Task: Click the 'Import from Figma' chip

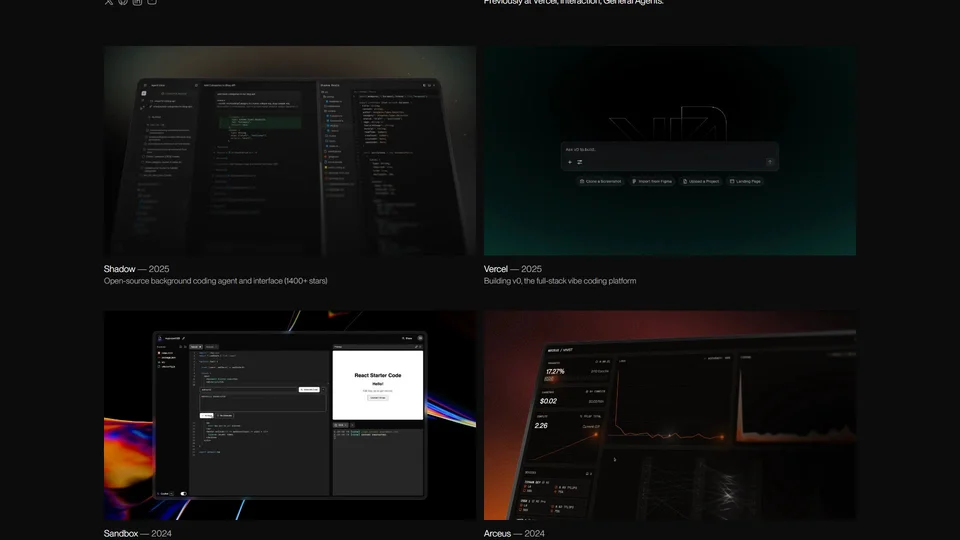Action: tap(652, 181)
